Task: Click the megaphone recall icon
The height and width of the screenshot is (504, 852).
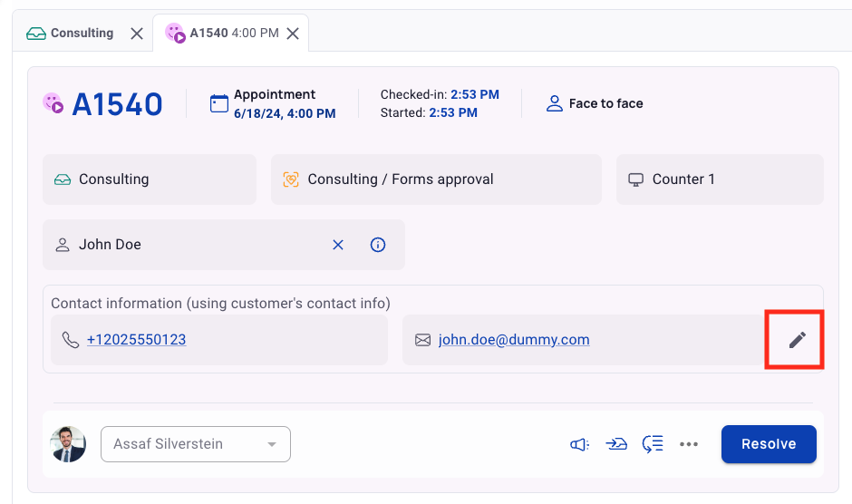Action: pyautogui.click(x=580, y=444)
